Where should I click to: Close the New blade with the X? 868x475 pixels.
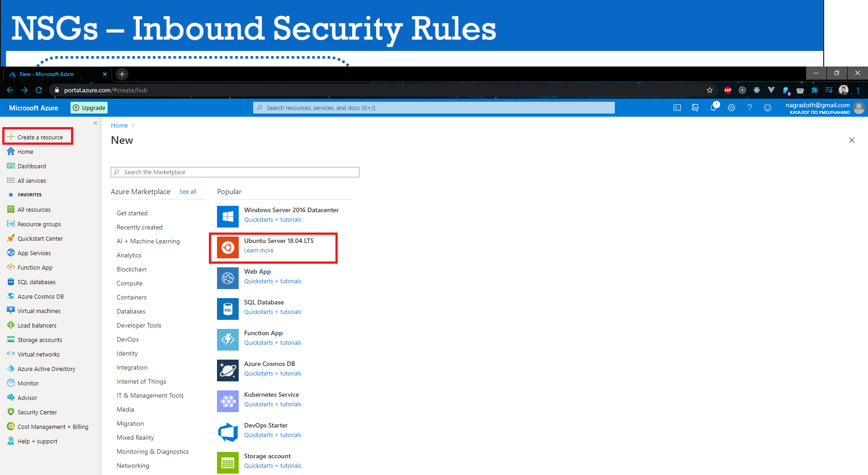852,140
